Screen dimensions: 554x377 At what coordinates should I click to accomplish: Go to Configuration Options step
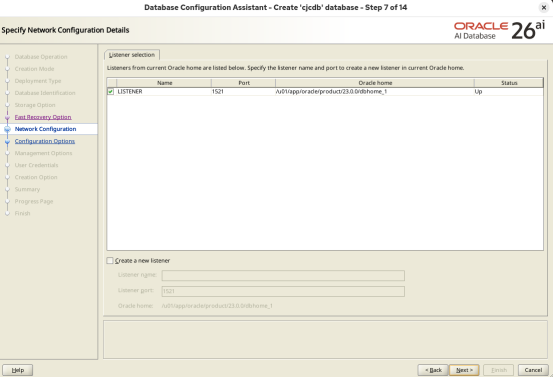click(45, 141)
